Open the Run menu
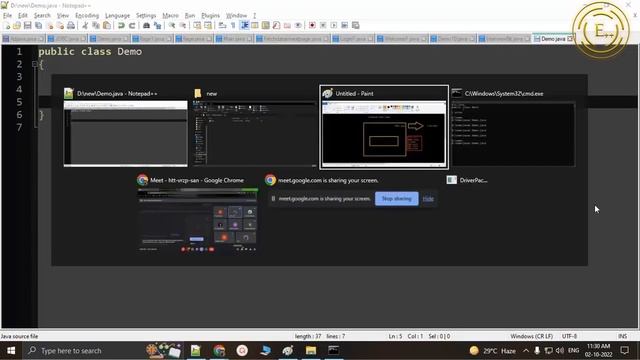The width and height of the screenshot is (640, 360). coord(190,16)
